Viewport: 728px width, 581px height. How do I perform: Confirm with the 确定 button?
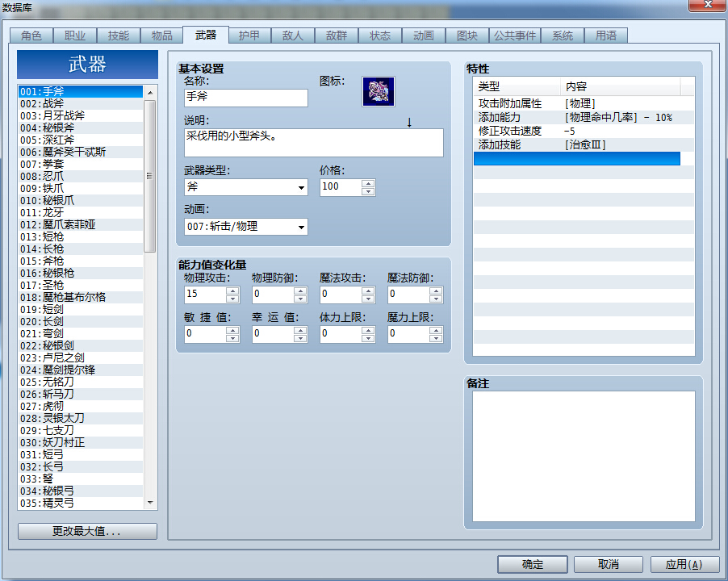click(x=533, y=564)
